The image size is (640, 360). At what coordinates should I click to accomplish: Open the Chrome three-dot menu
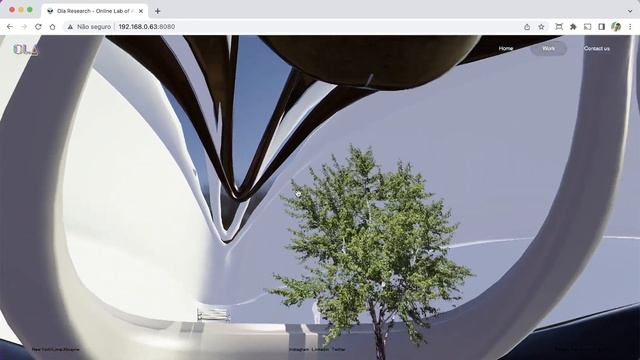[x=630, y=27]
